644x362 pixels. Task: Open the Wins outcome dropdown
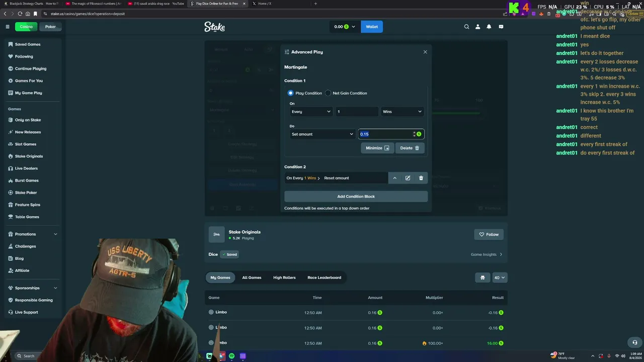[x=402, y=112]
